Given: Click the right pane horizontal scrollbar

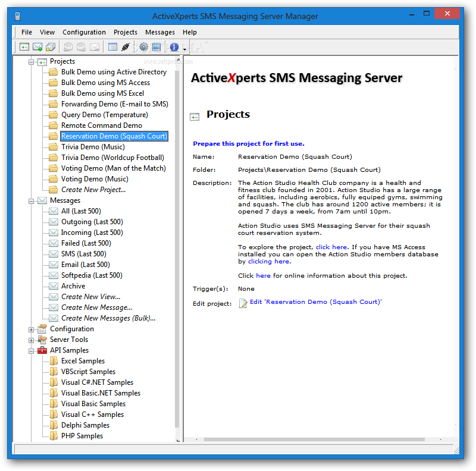Looking at the screenshot, I should [x=314, y=439].
